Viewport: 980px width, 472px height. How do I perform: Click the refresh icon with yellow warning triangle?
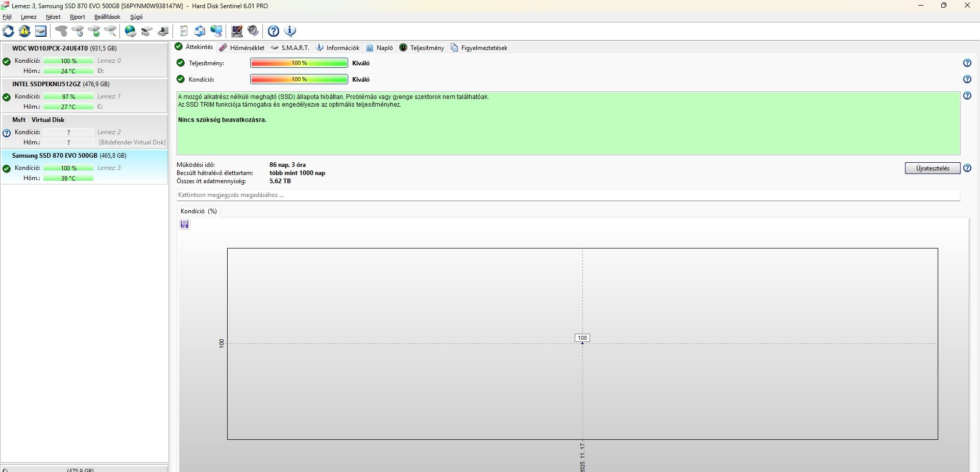[x=24, y=31]
